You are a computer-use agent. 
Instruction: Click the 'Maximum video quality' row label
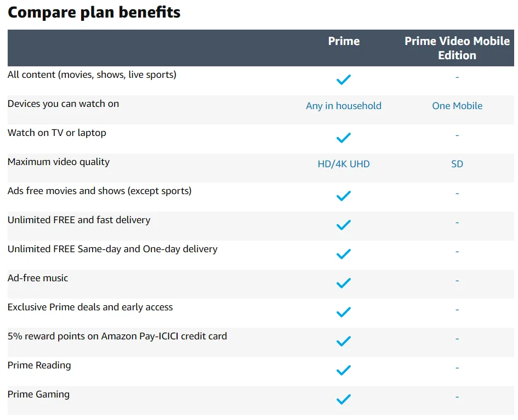[59, 162]
